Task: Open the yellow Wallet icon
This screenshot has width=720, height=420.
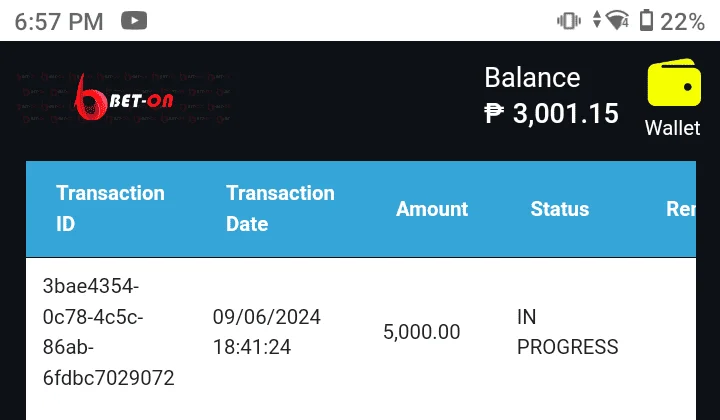Action: [x=674, y=82]
